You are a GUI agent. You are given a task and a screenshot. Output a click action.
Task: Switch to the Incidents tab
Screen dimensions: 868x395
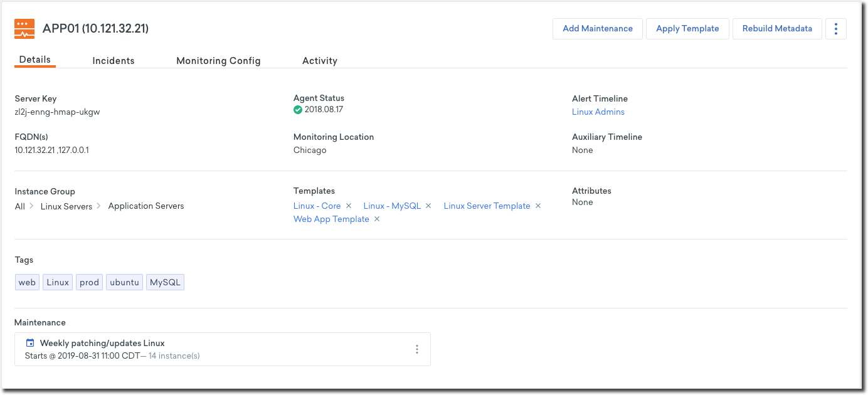coord(114,61)
